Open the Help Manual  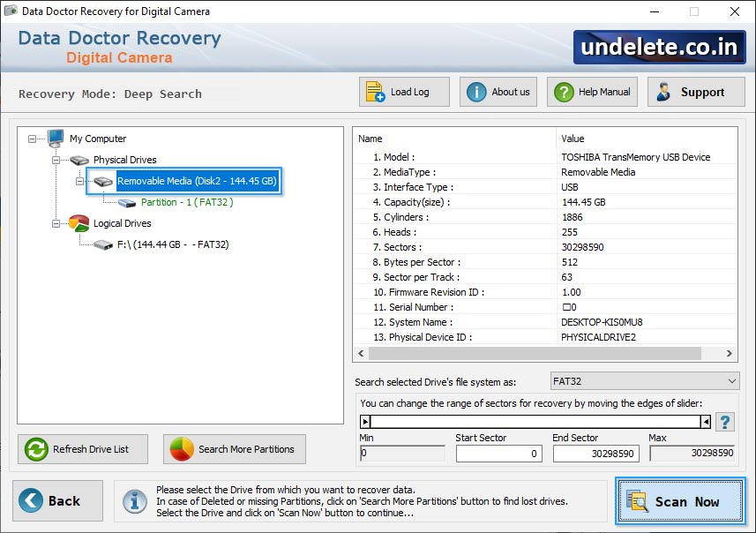point(563,90)
